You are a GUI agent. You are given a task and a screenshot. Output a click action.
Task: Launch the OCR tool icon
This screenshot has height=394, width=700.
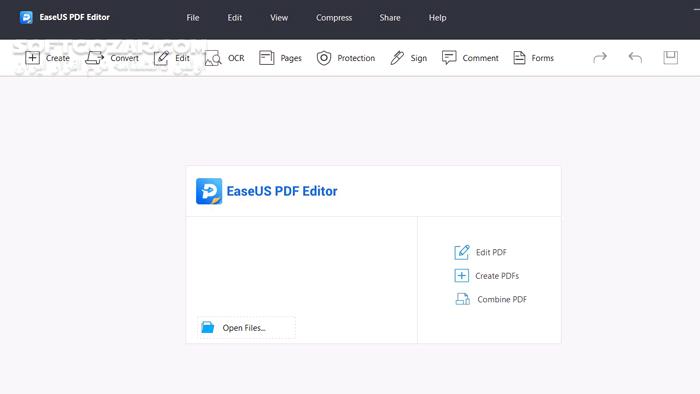tap(213, 58)
